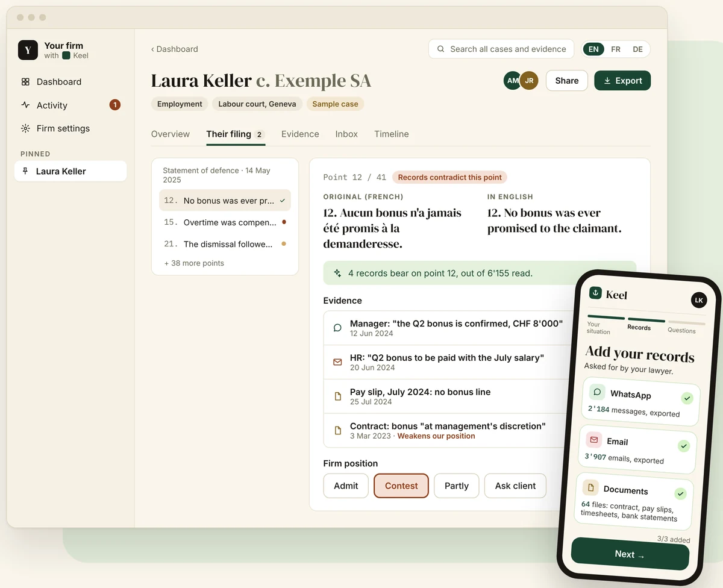This screenshot has width=723, height=588.
Task: Click the AM avatar
Action: [513, 81]
